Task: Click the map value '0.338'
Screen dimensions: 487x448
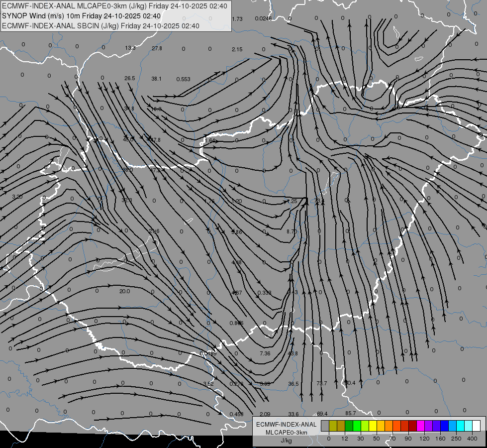Action: pyautogui.click(x=264, y=293)
